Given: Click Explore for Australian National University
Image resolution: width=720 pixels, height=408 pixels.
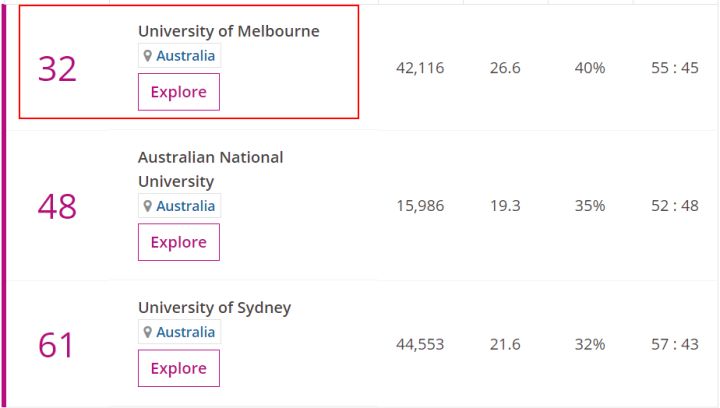Looking at the screenshot, I should click(x=179, y=242).
